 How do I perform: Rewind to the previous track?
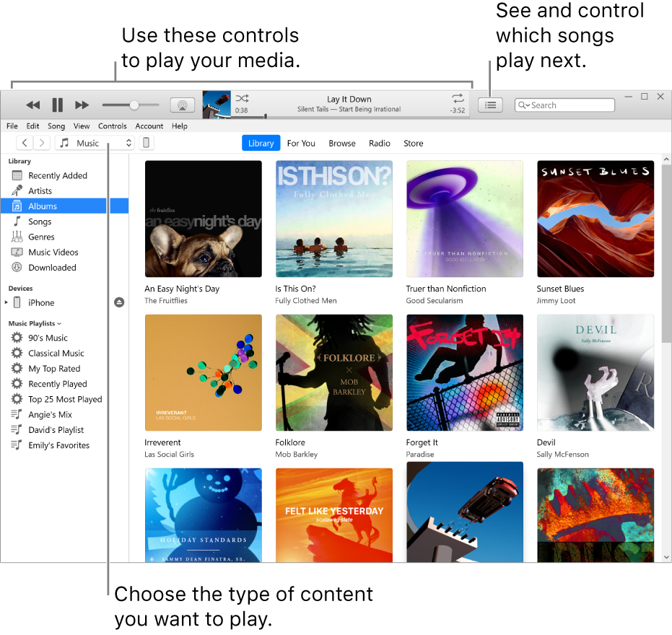coord(33,105)
